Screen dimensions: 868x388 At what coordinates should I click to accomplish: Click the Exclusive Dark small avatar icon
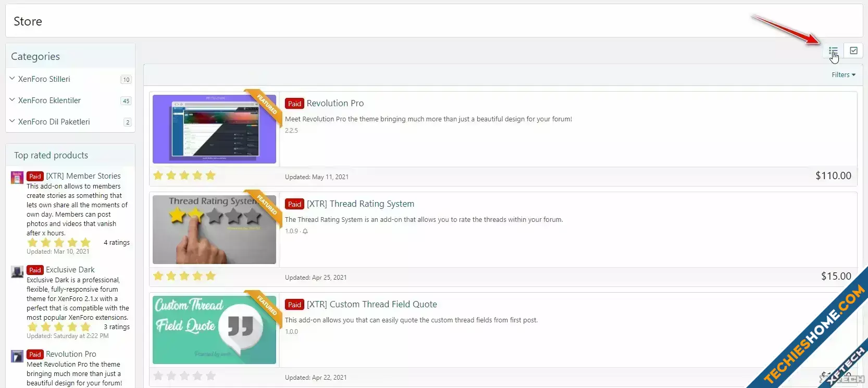pyautogui.click(x=17, y=271)
